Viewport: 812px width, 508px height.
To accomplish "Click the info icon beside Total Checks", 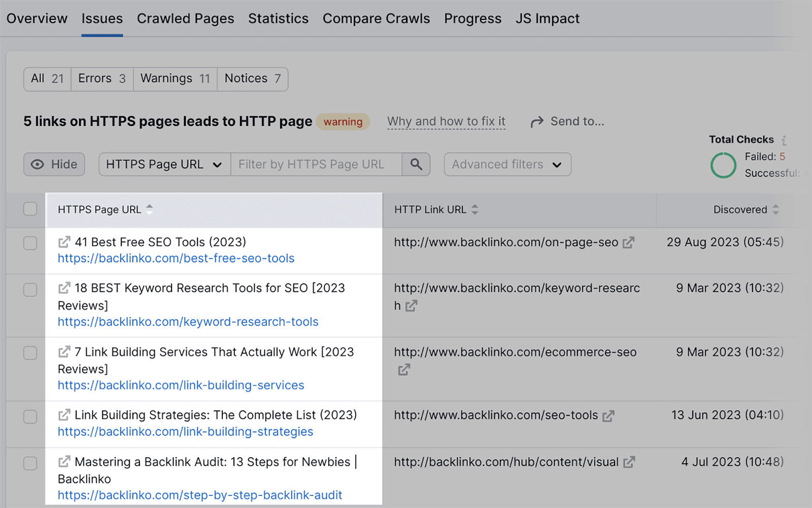I will (x=785, y=140).
